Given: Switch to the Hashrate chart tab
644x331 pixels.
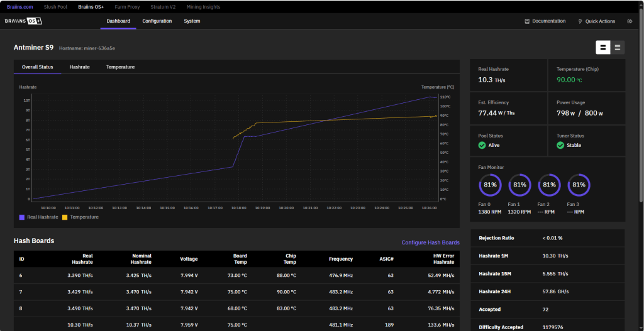Looking at the screenshot, I should 79,67.
